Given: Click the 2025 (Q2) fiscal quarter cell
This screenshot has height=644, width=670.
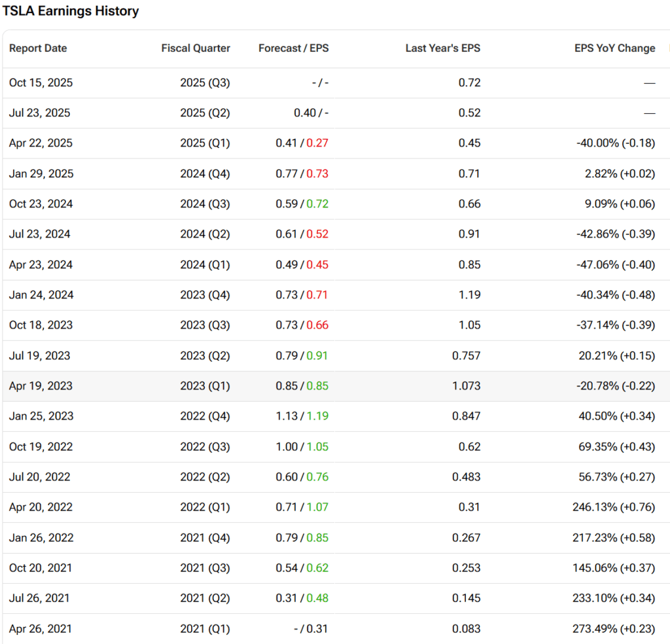Looking at the screenshot, I should click(205, 113).
